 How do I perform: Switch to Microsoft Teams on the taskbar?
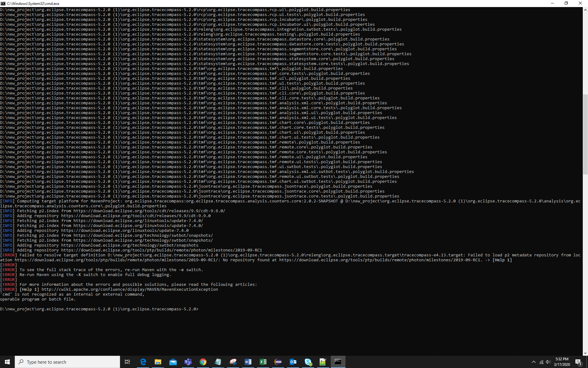pyautogui.click(x=188, y=362)
